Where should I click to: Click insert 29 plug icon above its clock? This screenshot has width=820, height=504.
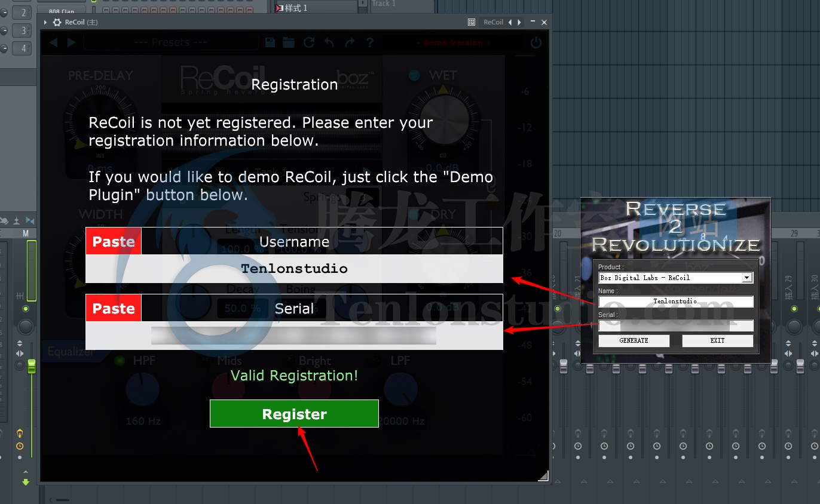(x=788, y=434)
